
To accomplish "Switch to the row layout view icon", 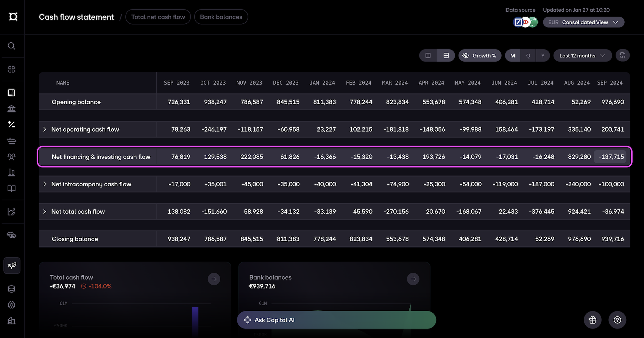I will (x=446, y=56).
